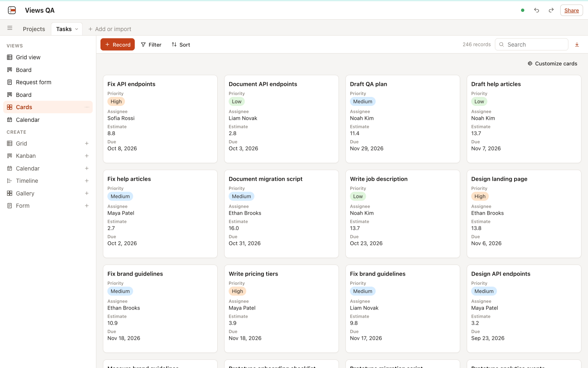Toggle sidebar with hamburger menu icon
Image resolution: width=588 pixels, height=368 pixels.
tap(10, 28)
